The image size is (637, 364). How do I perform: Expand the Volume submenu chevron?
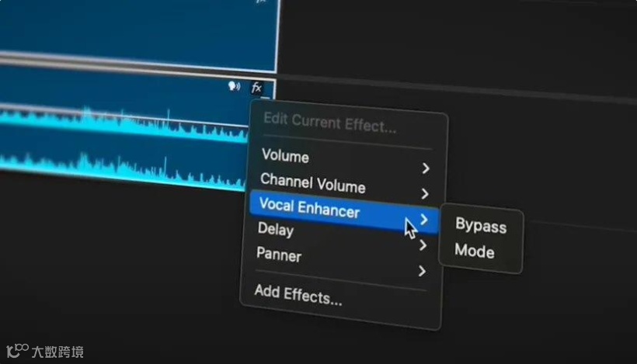pos(426,168)
